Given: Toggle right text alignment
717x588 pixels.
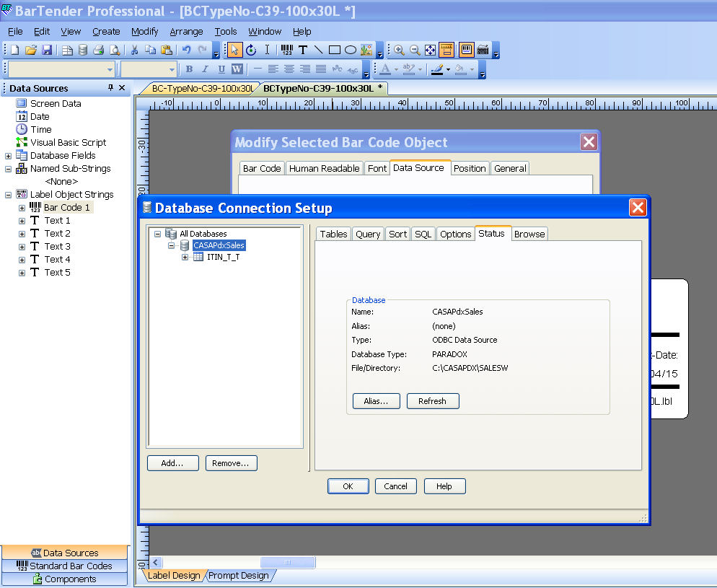Looking at the screenshot, I should click(x=305, y=69).
